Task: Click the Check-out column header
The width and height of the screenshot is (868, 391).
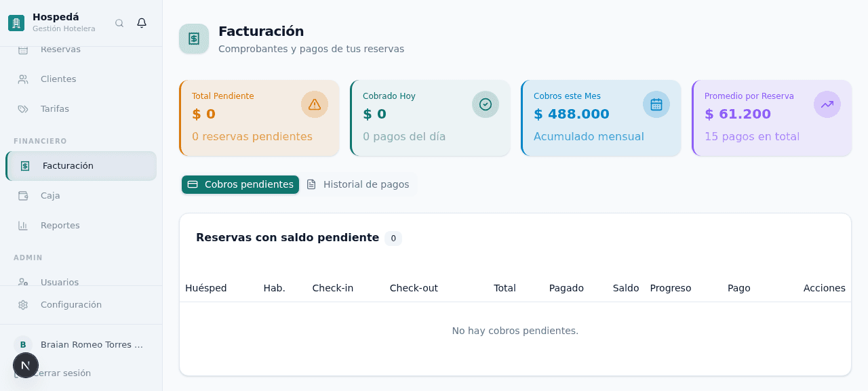Action: [x=414, y=288]
